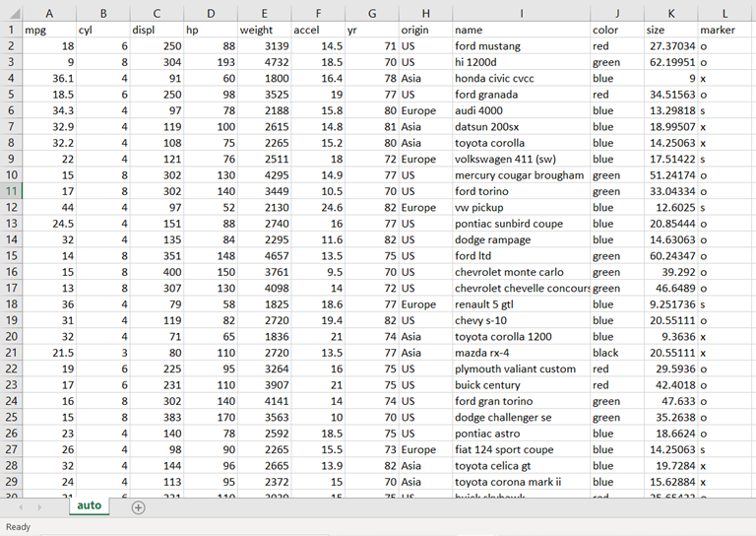Click the Select All corner triangle
The height and width of the screenshot is (536, 756).
pos(15,14)
